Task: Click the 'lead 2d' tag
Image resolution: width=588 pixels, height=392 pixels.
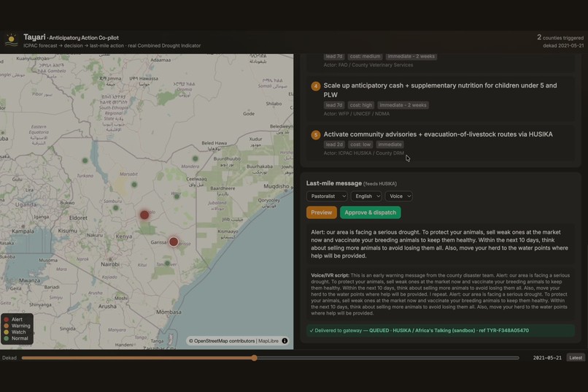Action: click(x=333, y=145)
